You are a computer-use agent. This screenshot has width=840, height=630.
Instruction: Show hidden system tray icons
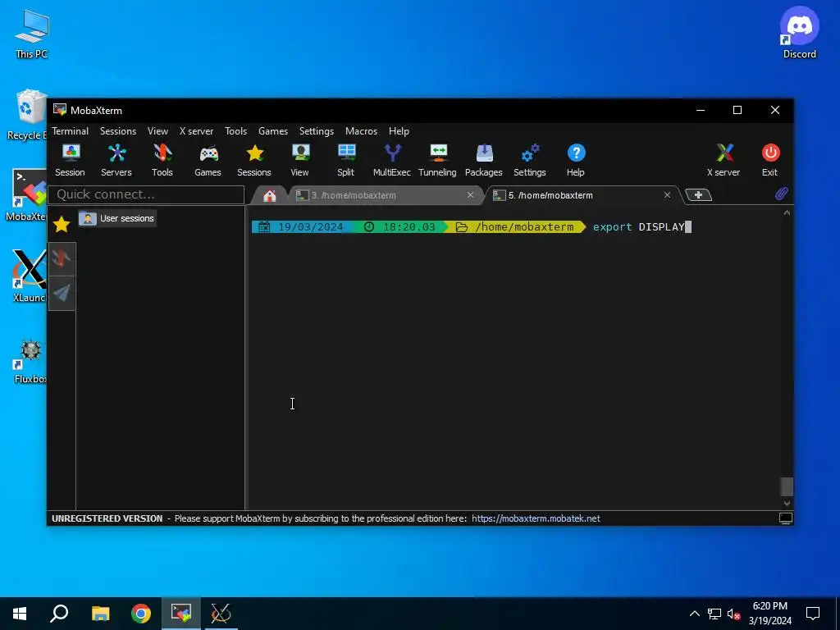(x=694, y=614)
